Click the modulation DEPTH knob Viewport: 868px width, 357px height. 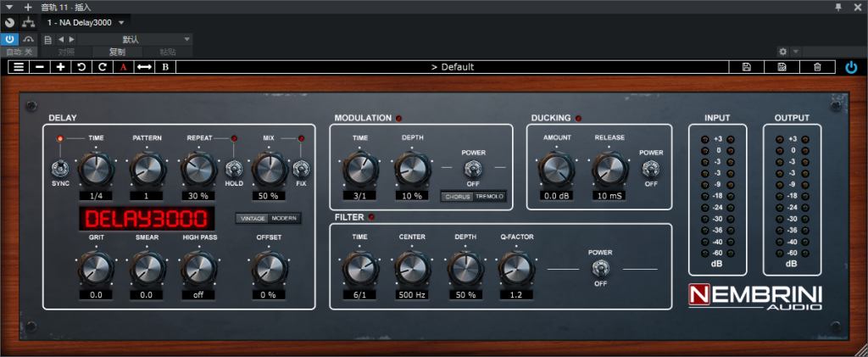coord(412,170)
